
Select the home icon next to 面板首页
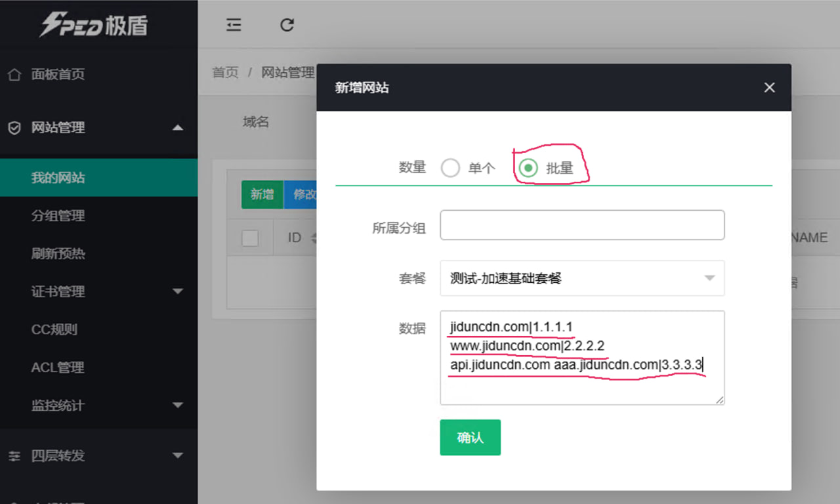14,74
